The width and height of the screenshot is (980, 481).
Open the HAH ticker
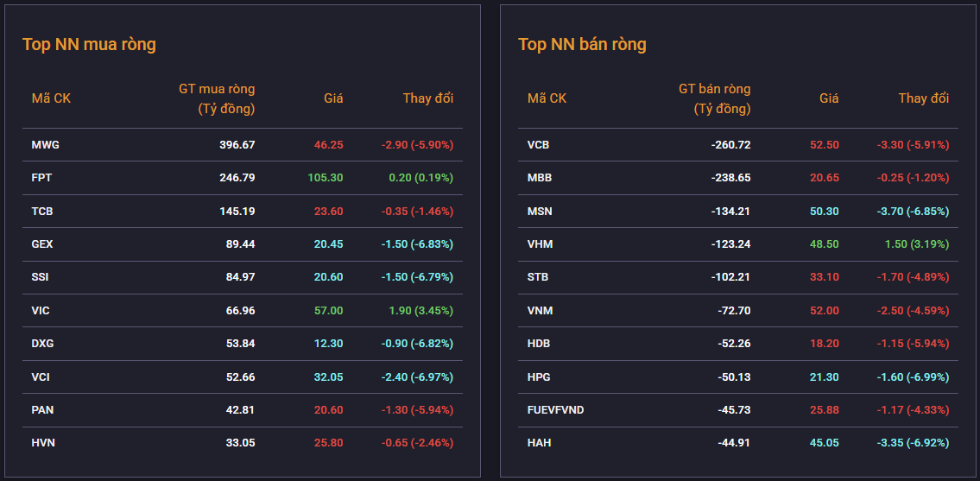[539, 443]
